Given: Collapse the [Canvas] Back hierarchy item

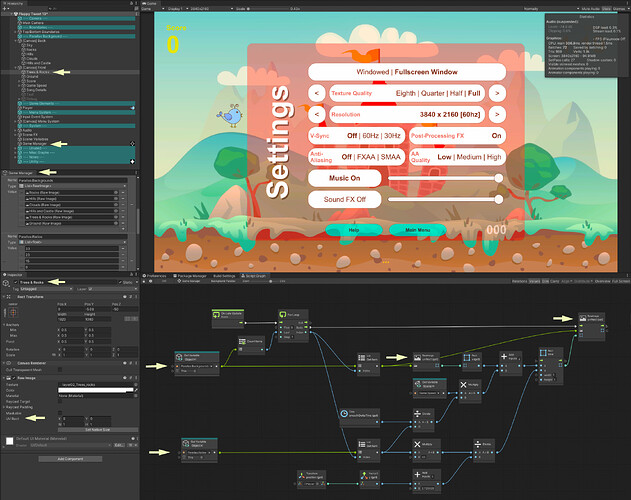Looking at the screenshot, I should [16, 41].
